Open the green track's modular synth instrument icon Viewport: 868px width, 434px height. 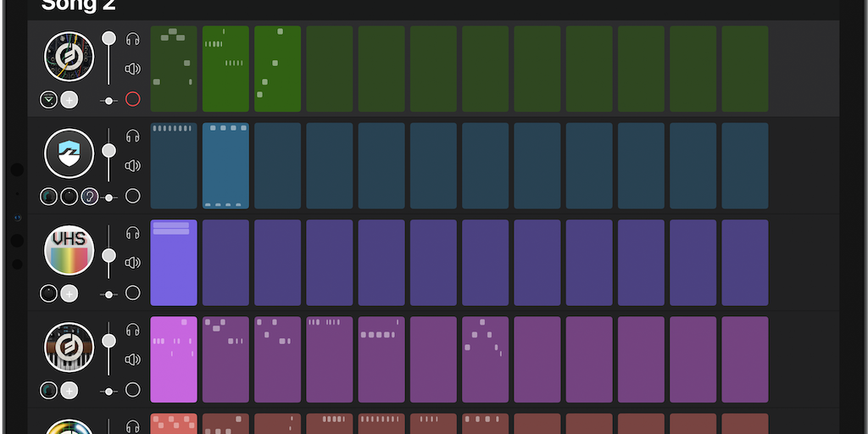70,57
